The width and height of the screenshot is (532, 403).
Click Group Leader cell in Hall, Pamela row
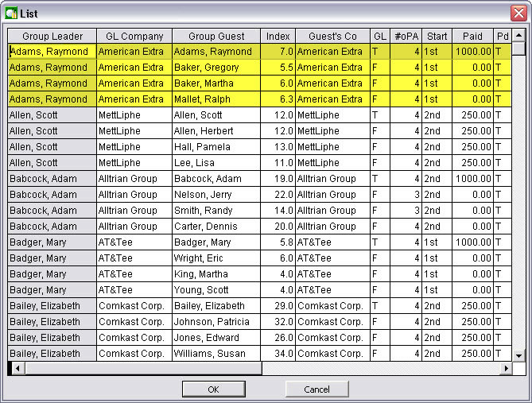[52, 147]
